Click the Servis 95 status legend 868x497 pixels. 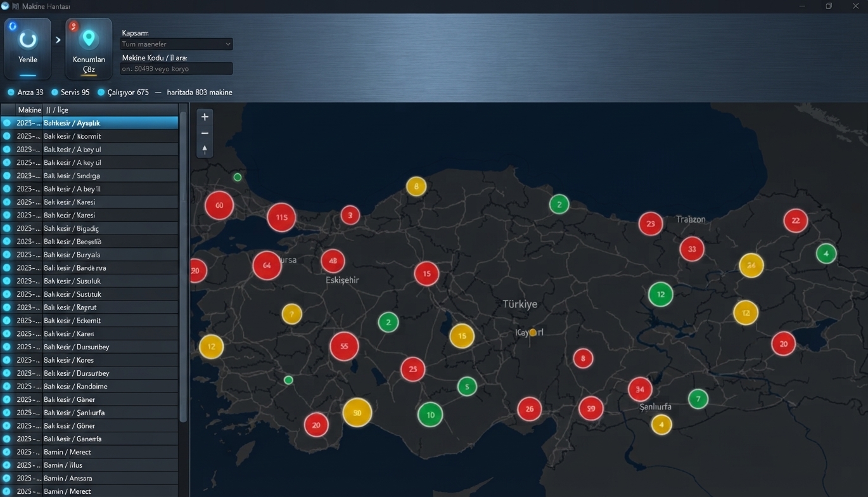click(70, 93)
